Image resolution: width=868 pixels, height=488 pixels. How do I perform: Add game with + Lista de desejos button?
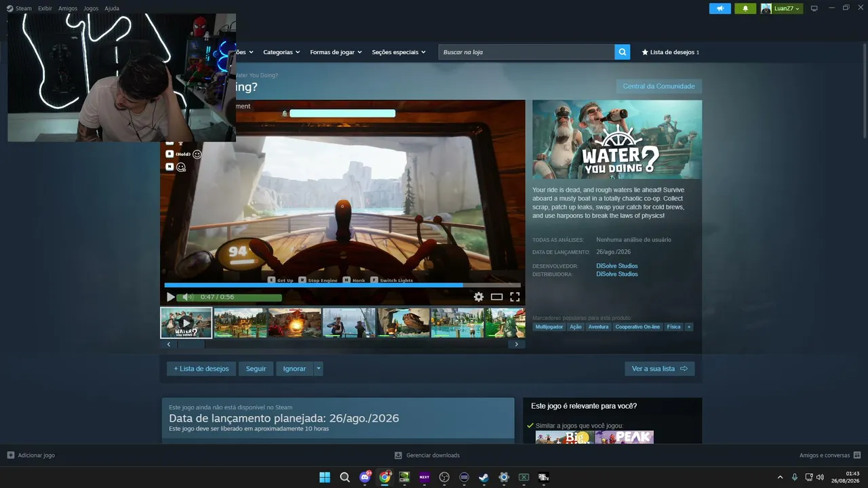(201, 369)
